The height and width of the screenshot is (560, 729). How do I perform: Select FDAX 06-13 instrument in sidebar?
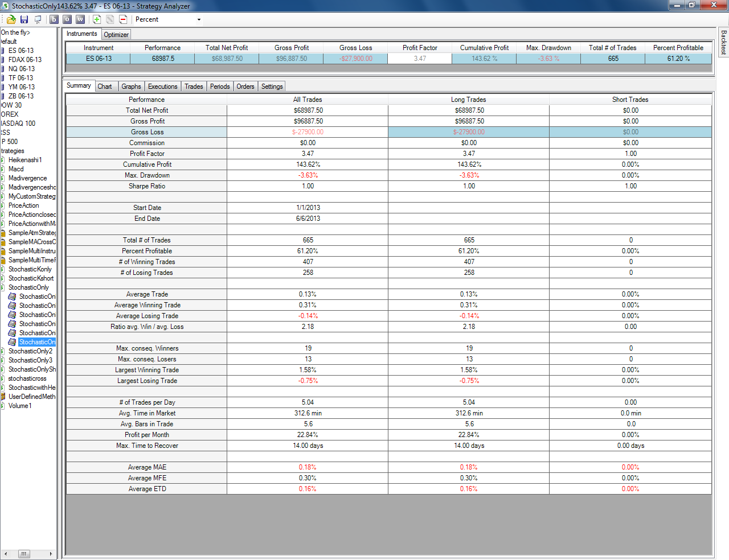pyautogui.click(x=24, y=60)
